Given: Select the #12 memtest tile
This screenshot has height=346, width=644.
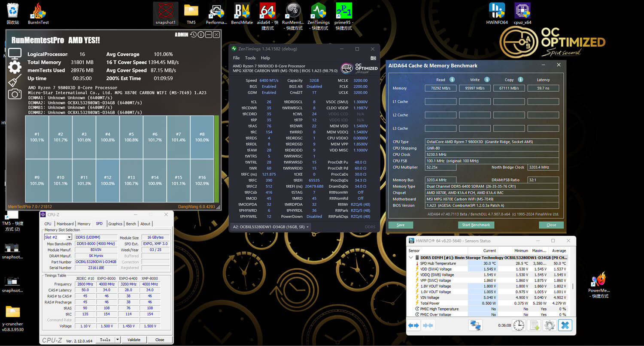Looking at the screenshot, I should click(x=108, y=180).
